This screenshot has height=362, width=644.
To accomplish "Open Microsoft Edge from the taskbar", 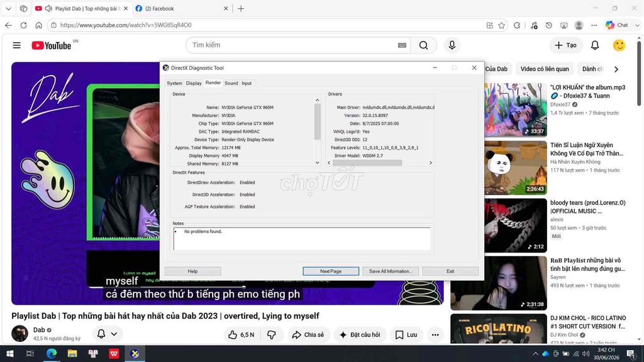I will pos(52,353).
